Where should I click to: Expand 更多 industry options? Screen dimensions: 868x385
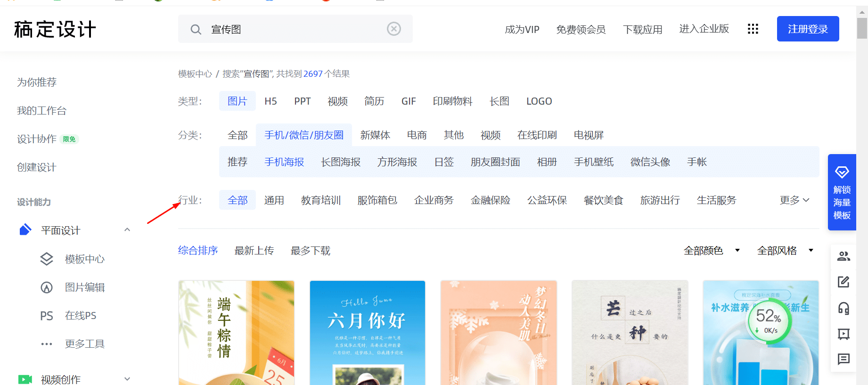(794, 200)
